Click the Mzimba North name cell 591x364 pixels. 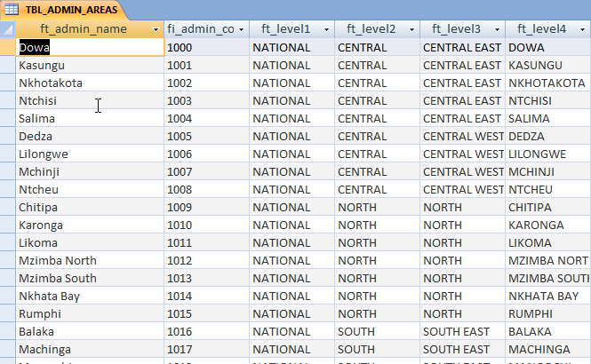(89, 261)
